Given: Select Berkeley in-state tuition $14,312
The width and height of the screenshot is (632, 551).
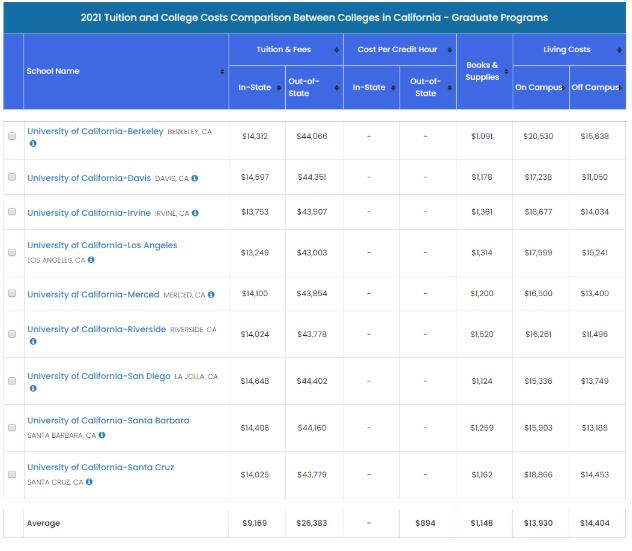Looking at the screenshot, I should coord(255,136).
